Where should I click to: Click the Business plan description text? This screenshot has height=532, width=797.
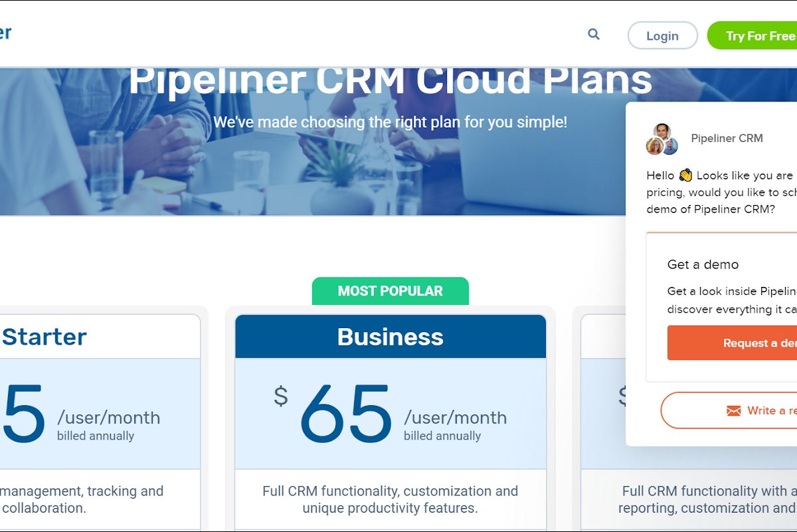[x=390, y=499]
